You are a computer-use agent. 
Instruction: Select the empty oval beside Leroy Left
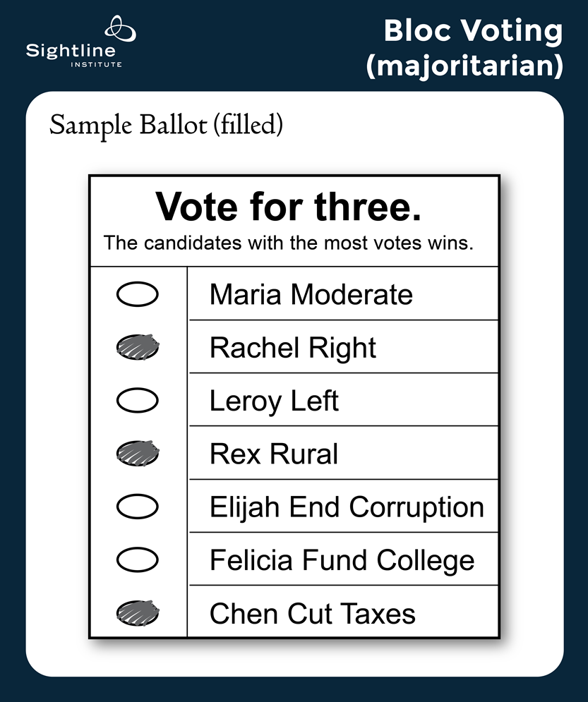coord(138,401)
